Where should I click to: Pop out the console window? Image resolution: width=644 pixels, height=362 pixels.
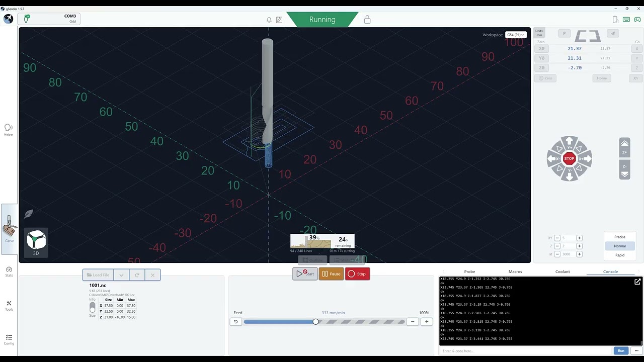pos(637,282)
